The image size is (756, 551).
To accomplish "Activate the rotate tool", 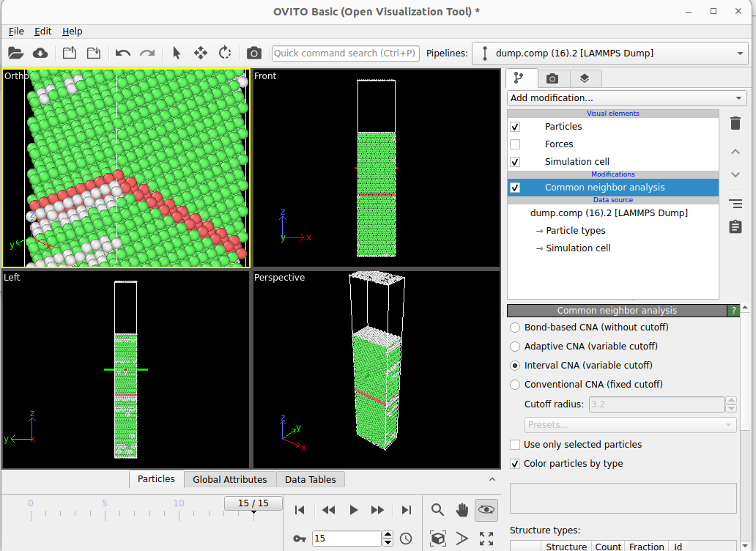I will (225, 53).
